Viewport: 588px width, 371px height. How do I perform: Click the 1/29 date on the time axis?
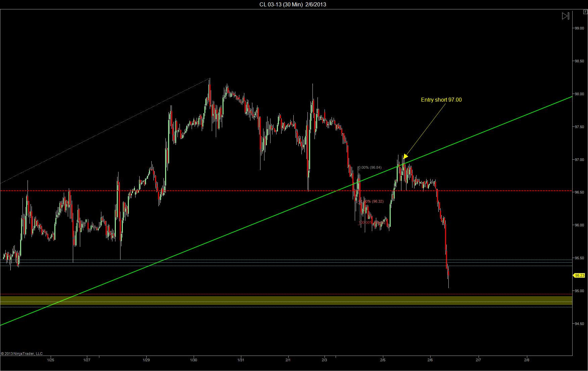146,360
